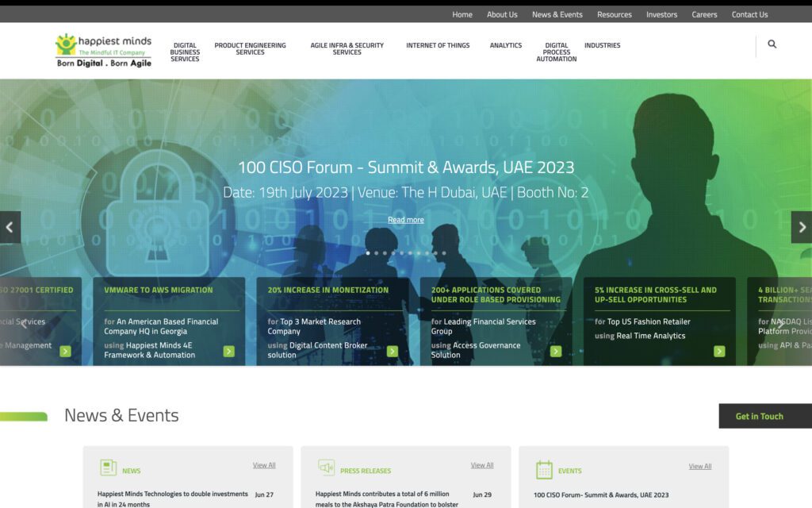Slide case study cards to the previous set
The image size is (812, 508).
pos(23,324)
